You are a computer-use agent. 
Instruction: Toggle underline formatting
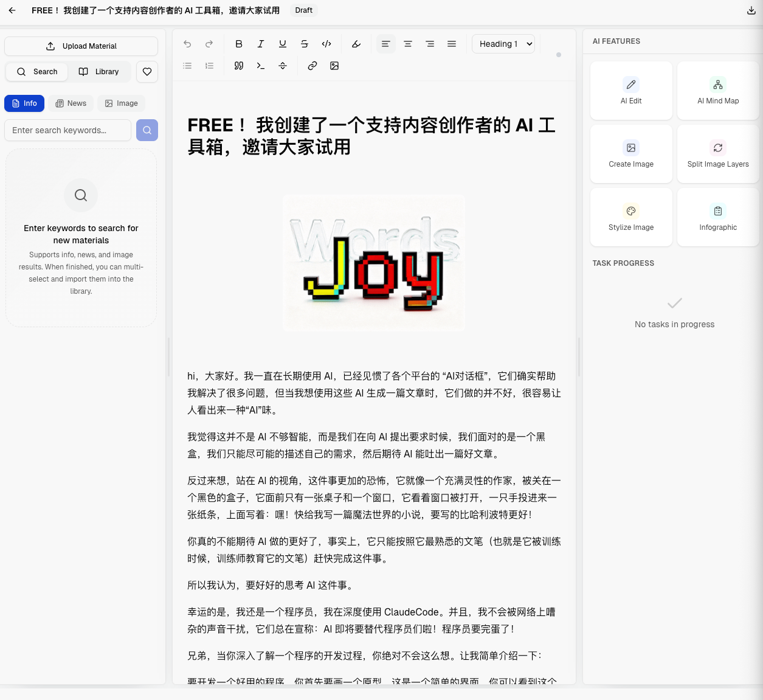tap(283, 44)
